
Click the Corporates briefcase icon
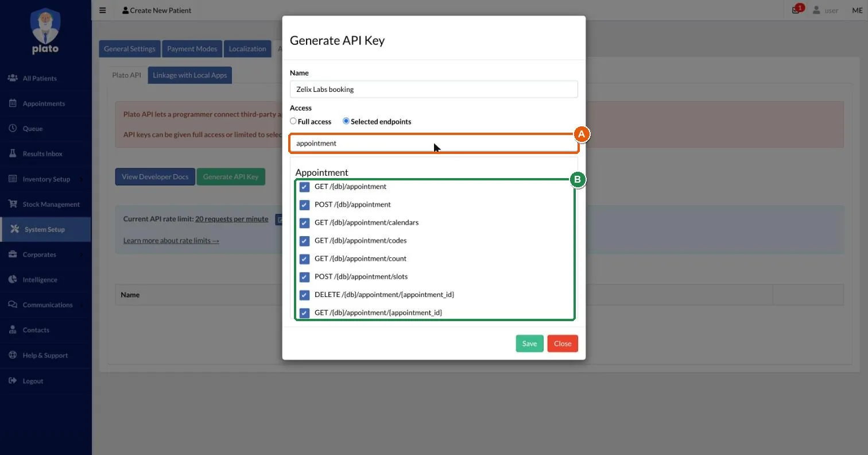pos(13,255)
